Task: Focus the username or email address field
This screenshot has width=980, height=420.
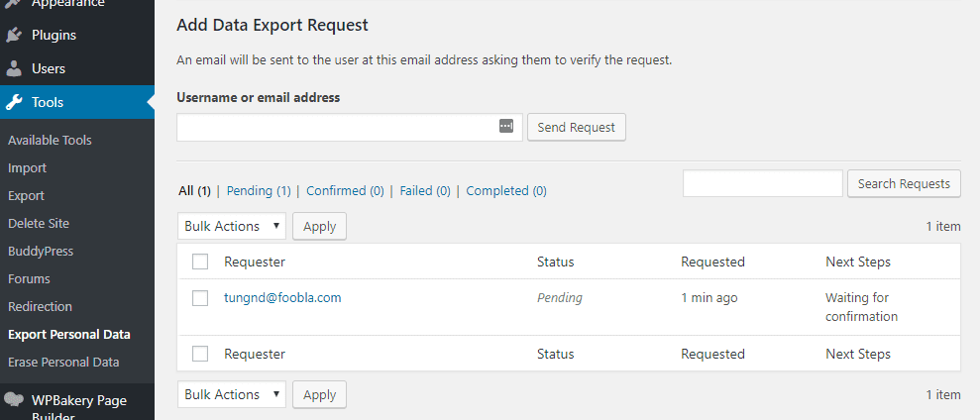Action: point(337,127)
